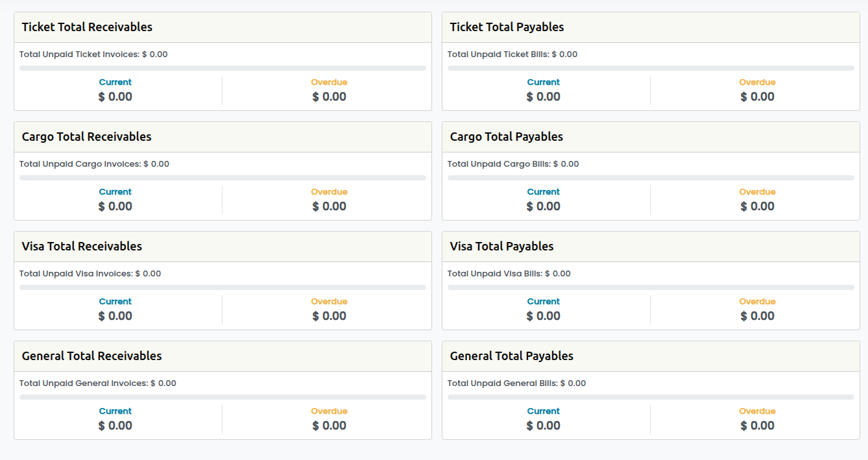Click Current amount in General Total Payables
Viewport: 868px width, 460px height.
tap(544, 426)
